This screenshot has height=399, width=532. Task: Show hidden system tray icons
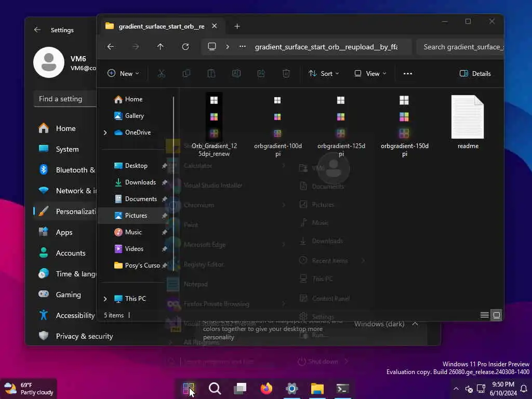tap(456, 389)
